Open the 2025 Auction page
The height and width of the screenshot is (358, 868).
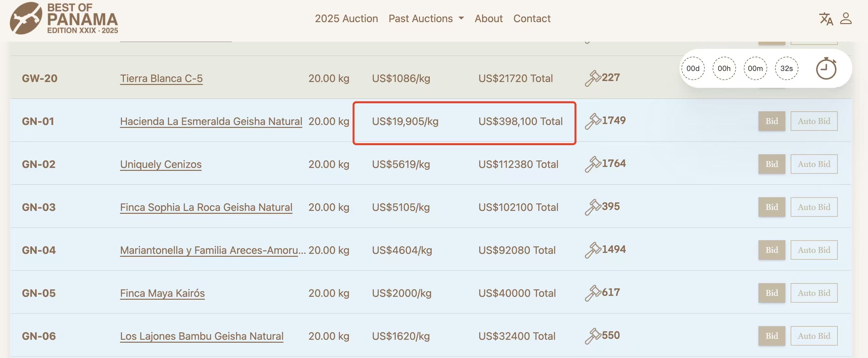347,18
